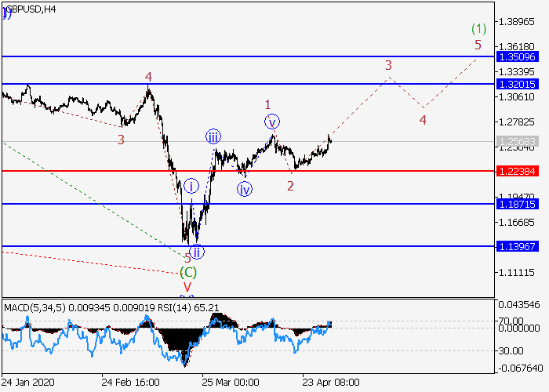Click the 1.35096 price level tag
549x392 pixels.
pos(516,57)
